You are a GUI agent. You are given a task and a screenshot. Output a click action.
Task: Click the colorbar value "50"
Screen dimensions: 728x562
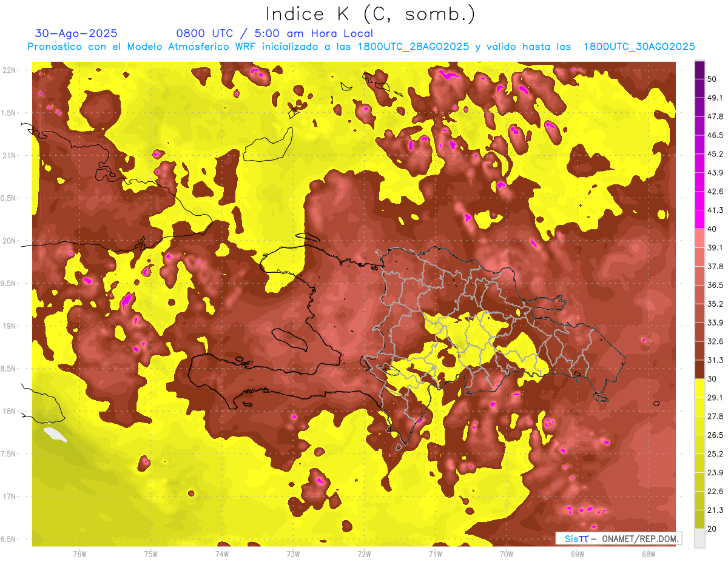tap(712, 79)
